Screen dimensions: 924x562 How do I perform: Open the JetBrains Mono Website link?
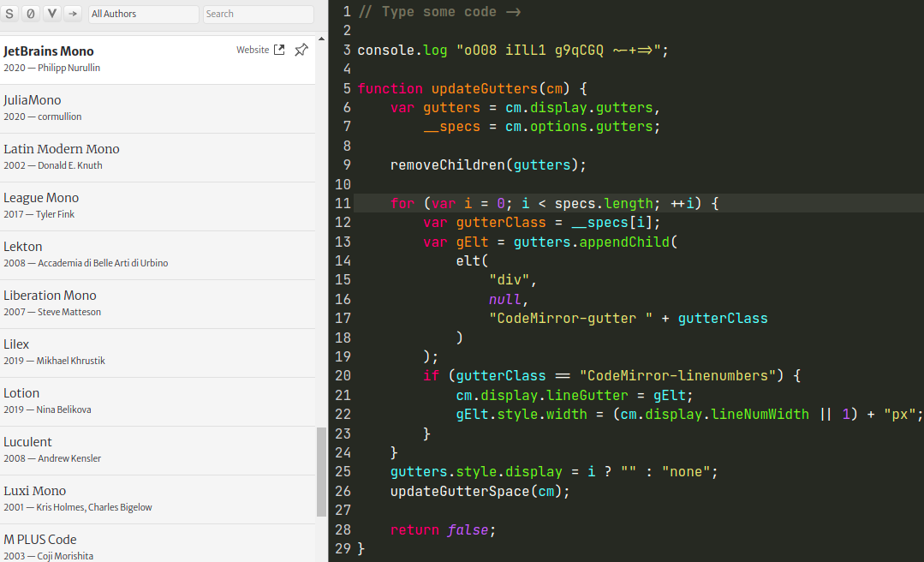[x=260, y=51]
